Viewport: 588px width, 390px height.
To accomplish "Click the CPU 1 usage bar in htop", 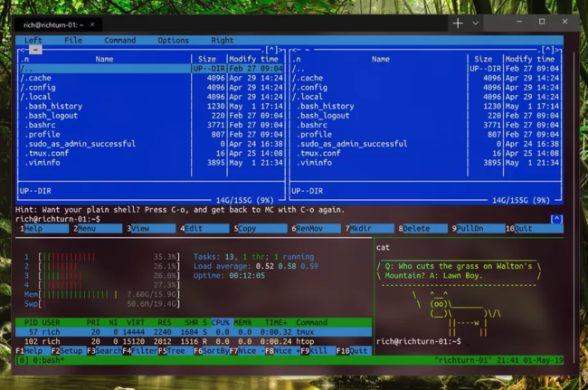I will tap(102, 257).
